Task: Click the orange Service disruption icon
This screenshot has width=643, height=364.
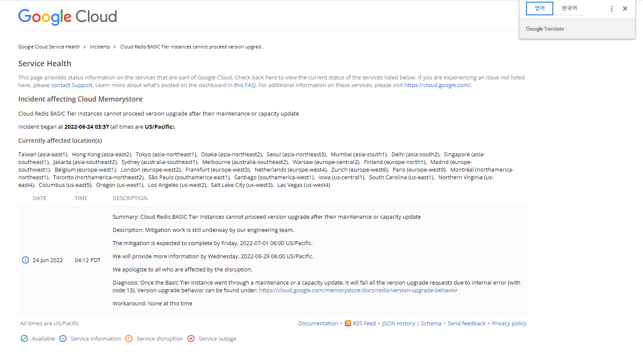Action: point(129,339)
